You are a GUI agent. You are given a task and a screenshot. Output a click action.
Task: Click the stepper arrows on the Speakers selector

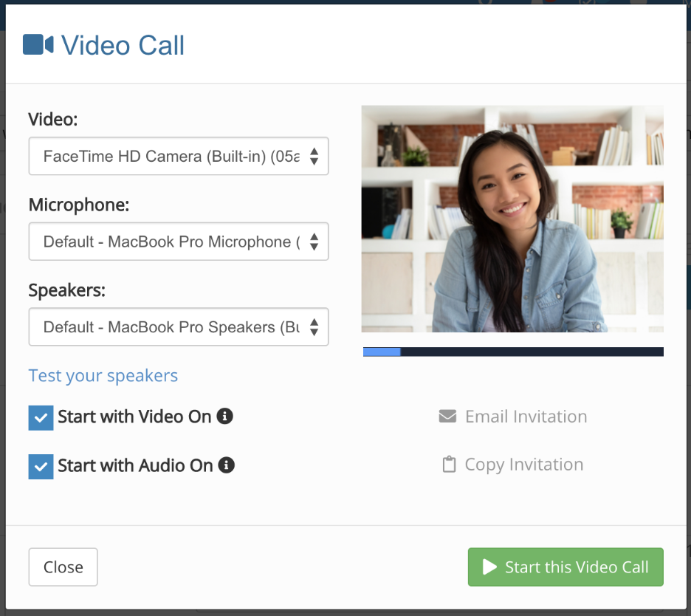click(317, 326)
